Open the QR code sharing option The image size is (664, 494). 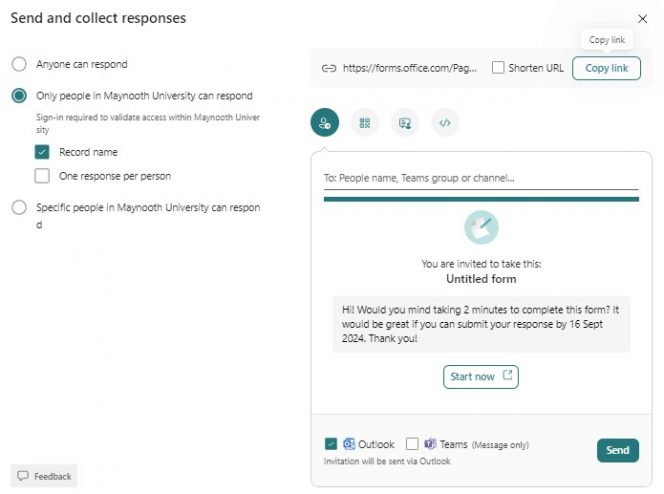click(365, 123)
